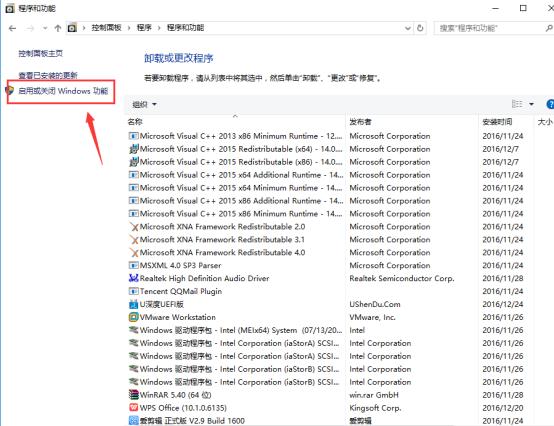Expand chevron after 程序 breadcrumb
This screenshot has height=426, width=554.
(159, 28)
